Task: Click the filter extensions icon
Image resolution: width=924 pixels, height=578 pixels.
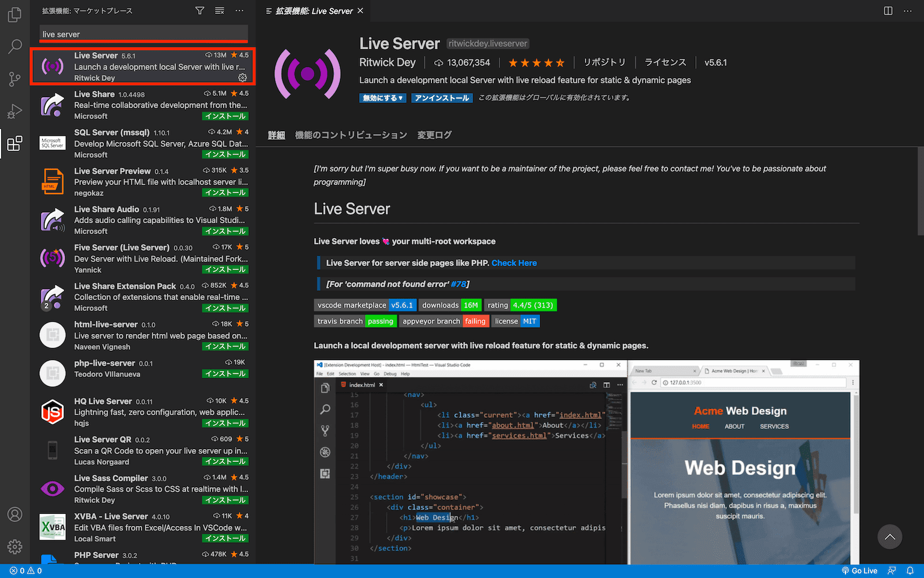Action: coord(200,10)
